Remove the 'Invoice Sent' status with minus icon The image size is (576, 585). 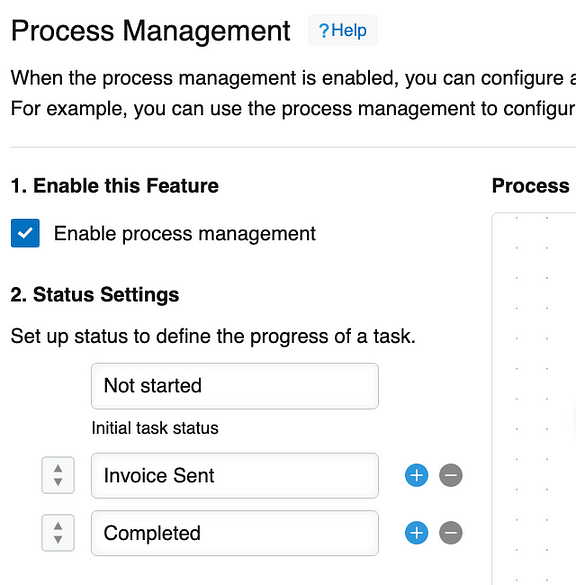tap(451, 475)
